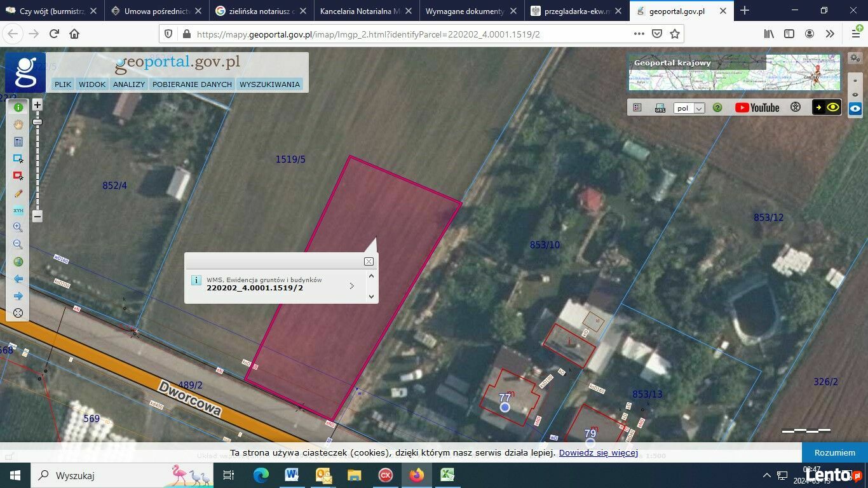The image size is (868, 488).
Task: Open Firefox account icon
Action: tap(810, 34)
